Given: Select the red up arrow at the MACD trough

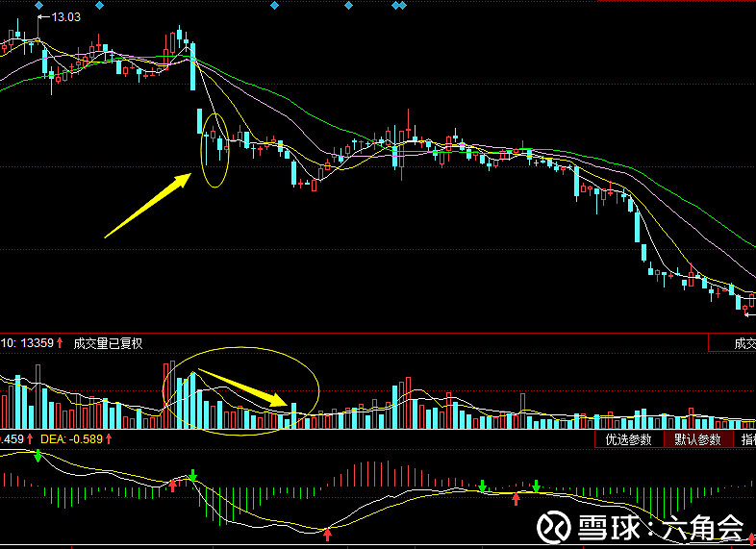Looking at the screenshot, I should pyautogui.click(x=327, y=533).
